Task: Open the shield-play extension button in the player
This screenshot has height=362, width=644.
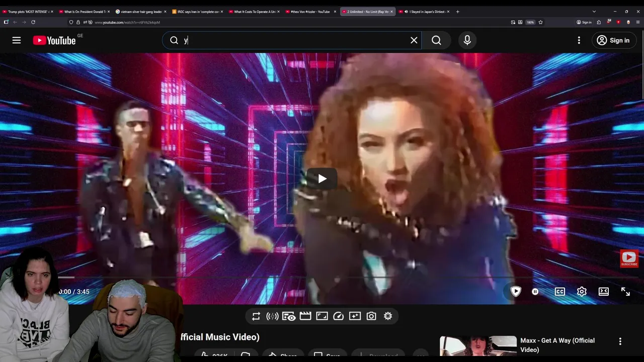Action: [516, 291]
